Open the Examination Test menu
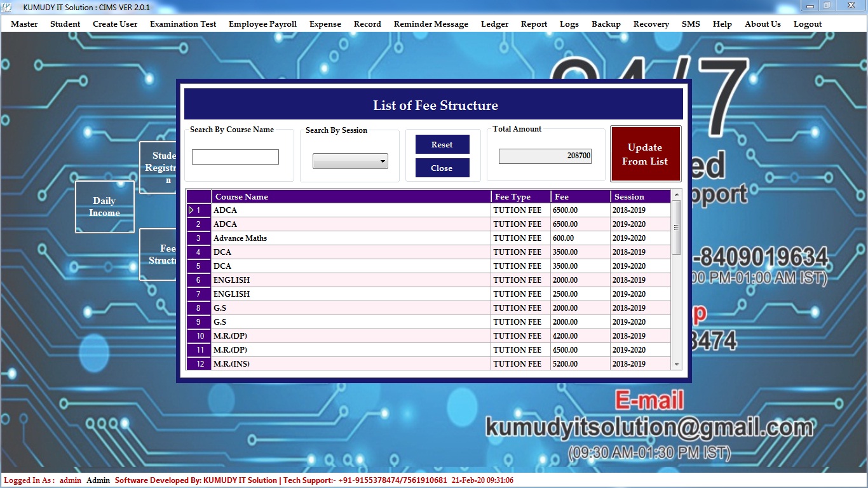 (x=183, y=24)
